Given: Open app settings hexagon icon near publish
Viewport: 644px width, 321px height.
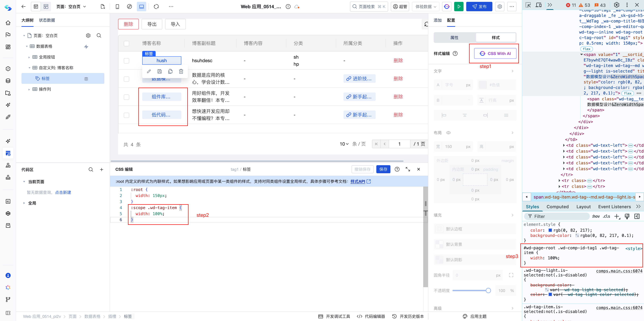Looking at the screenshot, I should 499,7.
